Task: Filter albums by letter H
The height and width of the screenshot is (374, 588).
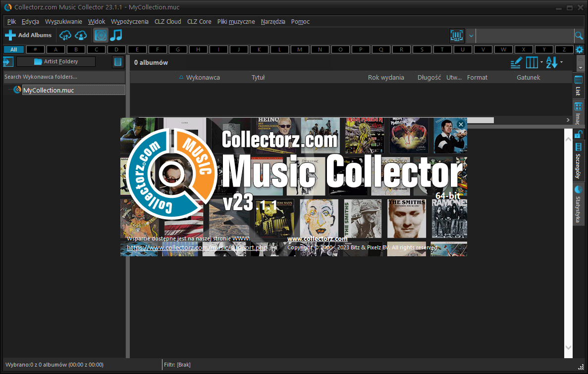Action: (198, 49)
